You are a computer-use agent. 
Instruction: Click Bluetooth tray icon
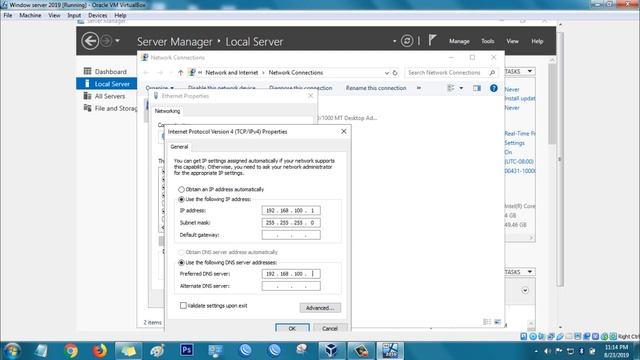click(582, 351)
